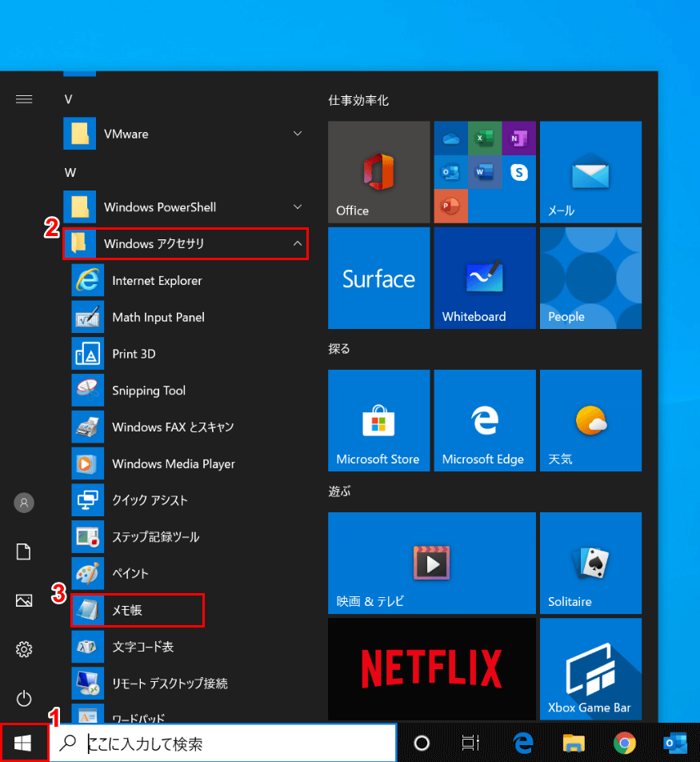Click the Windows アクセサリ folder entry

point(186,243)
